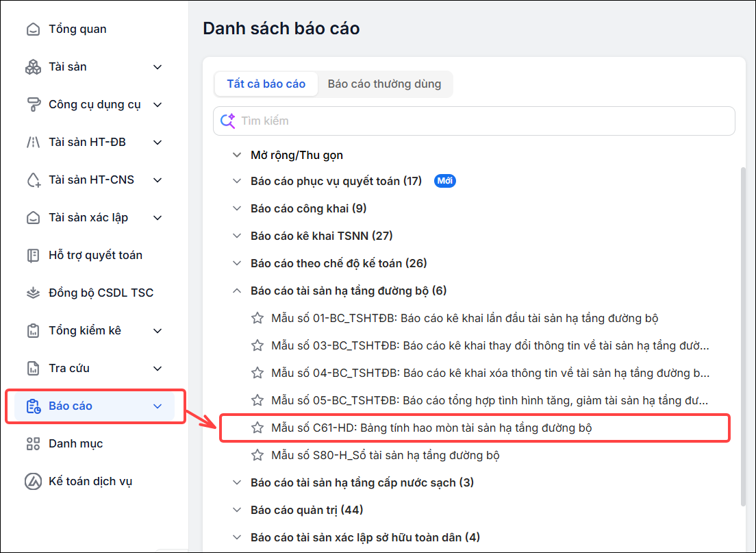Open report Mẫu số C61-HD Bảng tính hao mòn

coord(431,428)
